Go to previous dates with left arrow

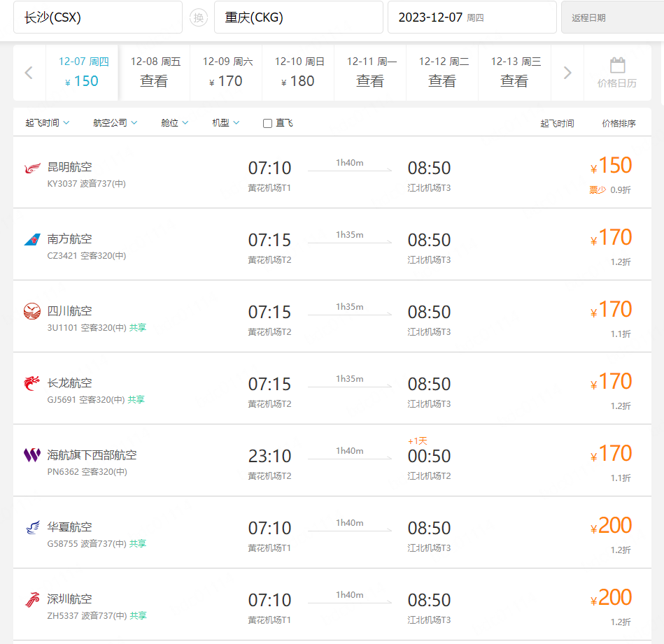click(29, 73)
